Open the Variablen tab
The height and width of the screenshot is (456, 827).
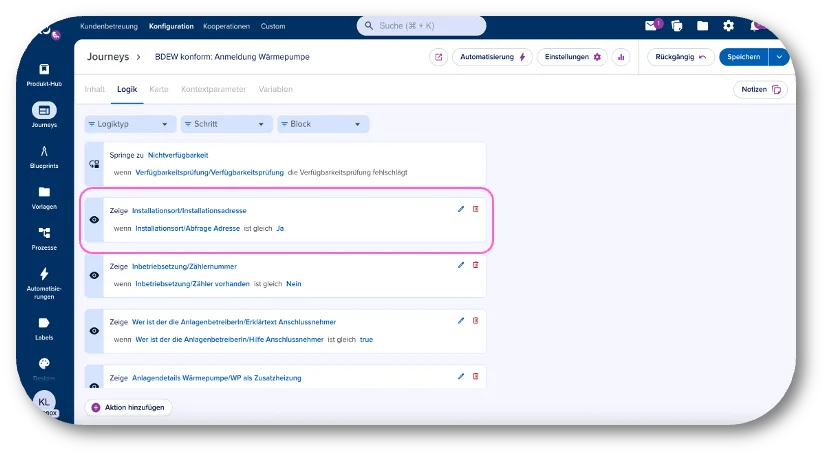(275, 89)
